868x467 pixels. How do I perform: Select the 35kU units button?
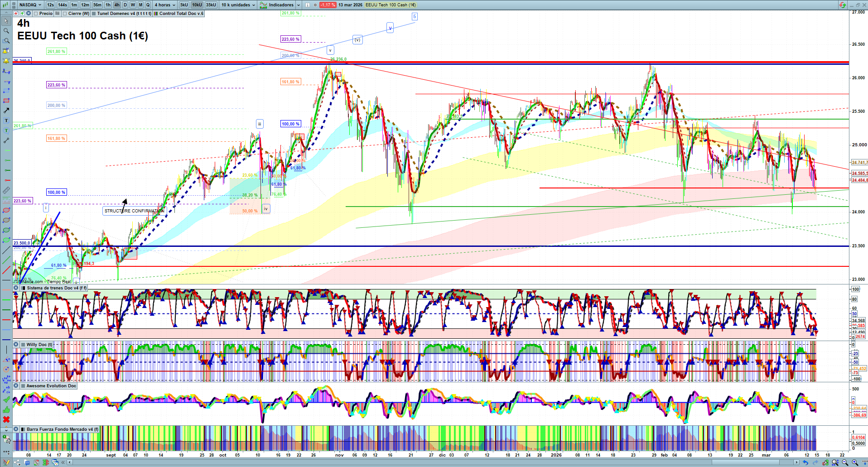211,5
